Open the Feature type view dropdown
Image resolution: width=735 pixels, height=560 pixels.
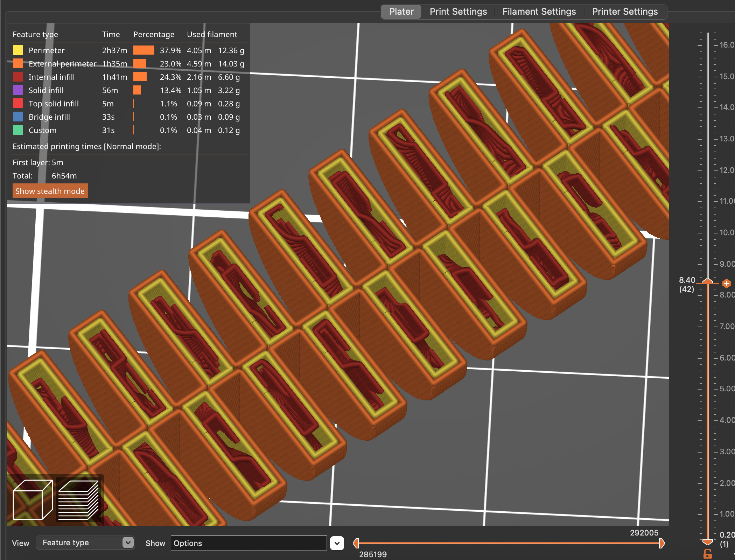[x=85, y=542]
